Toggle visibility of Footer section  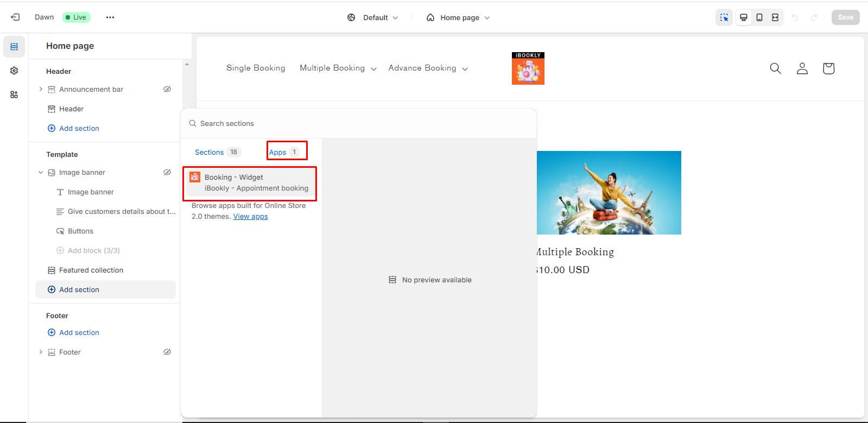(167, 352)
